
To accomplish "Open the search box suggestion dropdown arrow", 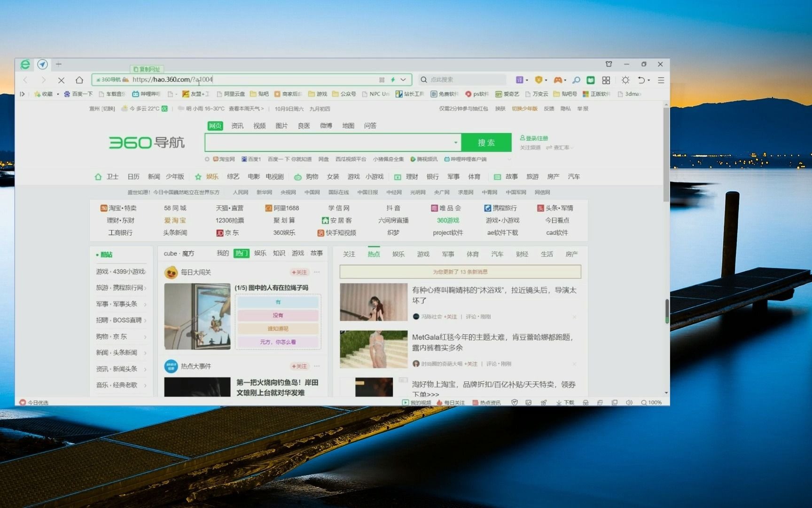I will click(455, 143).
